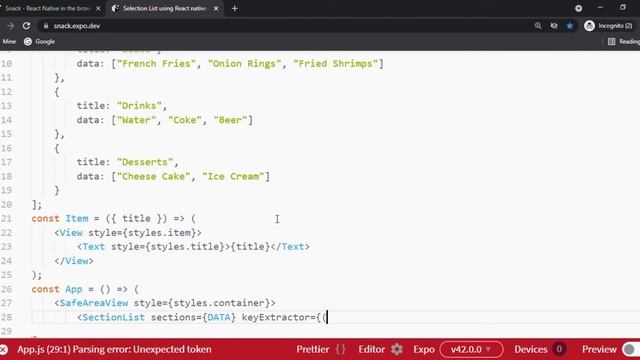The width and height of the screenshot is (640, 360).
Task: Click the App identifier on line 26
Action: 74,289
